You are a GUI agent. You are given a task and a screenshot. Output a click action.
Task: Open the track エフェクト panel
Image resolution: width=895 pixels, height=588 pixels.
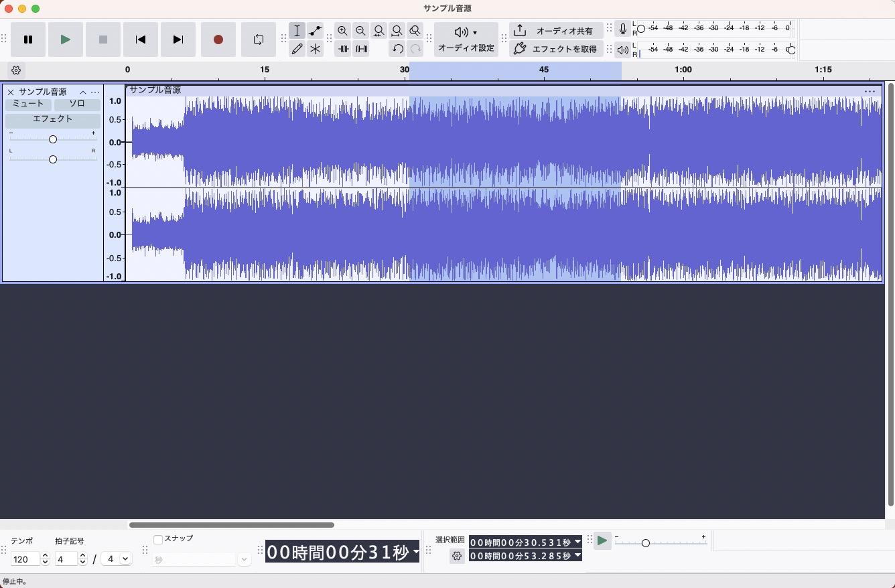[52, 119]
